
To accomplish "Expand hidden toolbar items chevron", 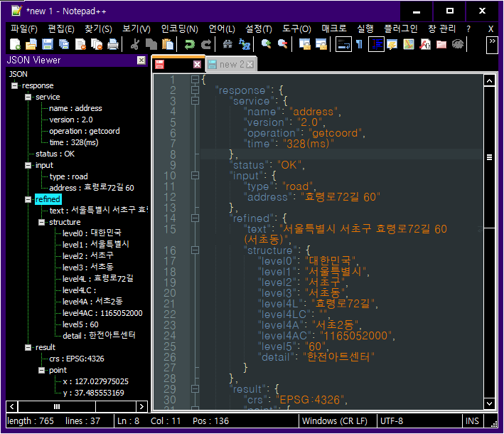I will click(492, 45).
